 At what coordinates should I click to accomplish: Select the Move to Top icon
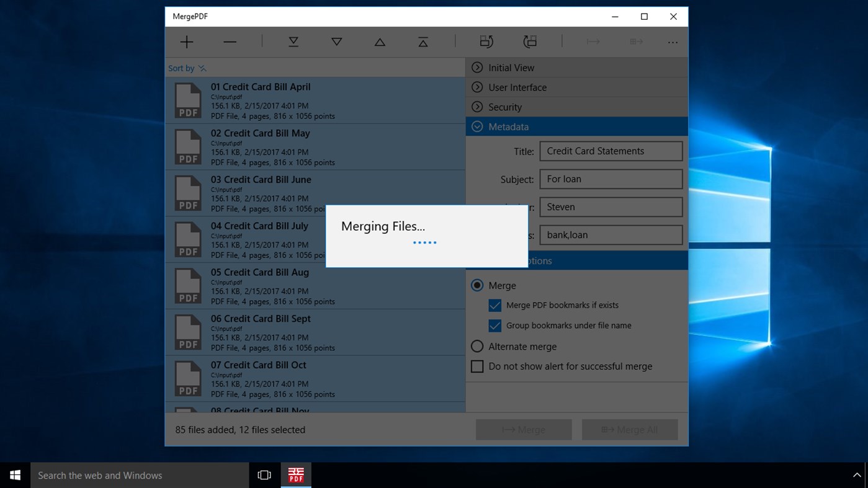[423, 42]
